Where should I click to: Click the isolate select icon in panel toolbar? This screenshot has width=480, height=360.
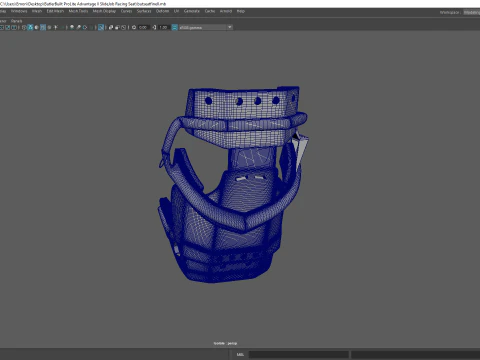click(x=101, y=27)
